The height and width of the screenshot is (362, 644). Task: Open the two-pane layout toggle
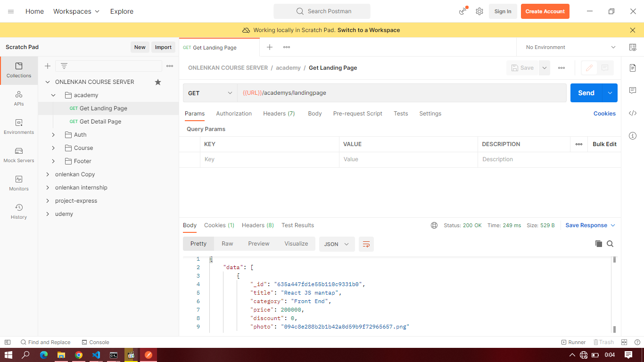coord(624,342)
